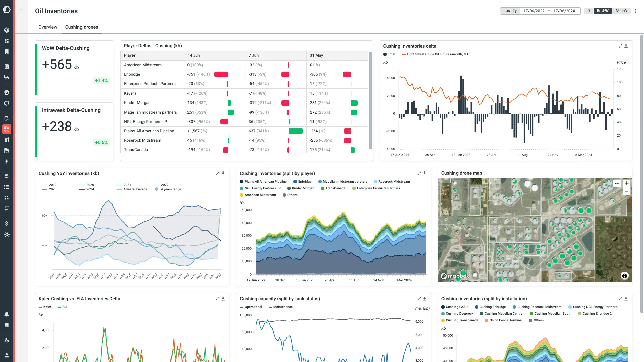Expand the Kpler-Cushing vs. EIA chart fullscreen

pos(218,299)
